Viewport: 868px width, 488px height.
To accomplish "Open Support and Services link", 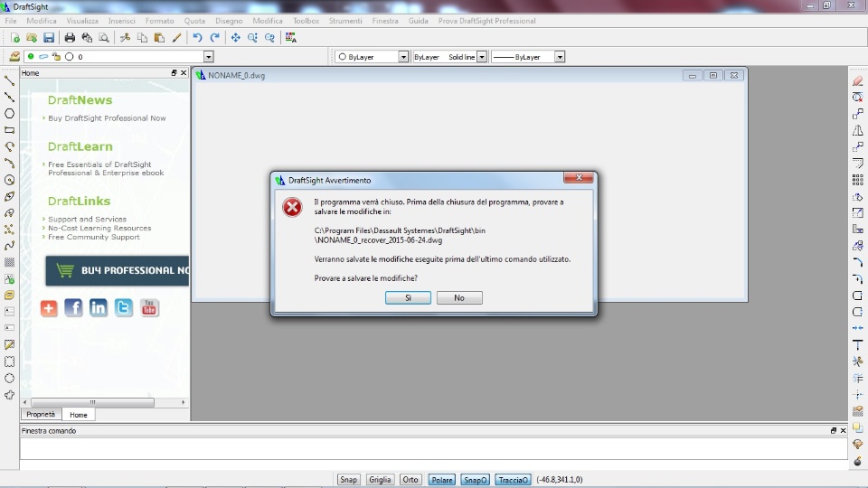I will 87,219.
